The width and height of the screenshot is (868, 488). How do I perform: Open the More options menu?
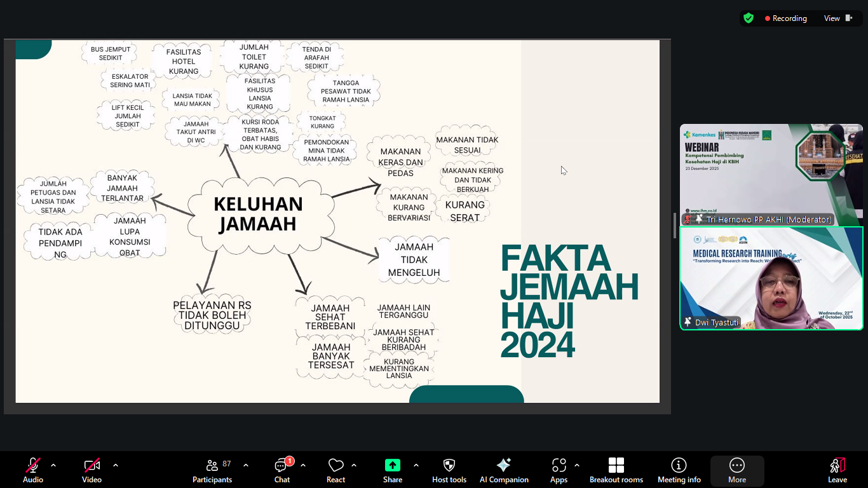pyautogui.click(x=737, y=470)
